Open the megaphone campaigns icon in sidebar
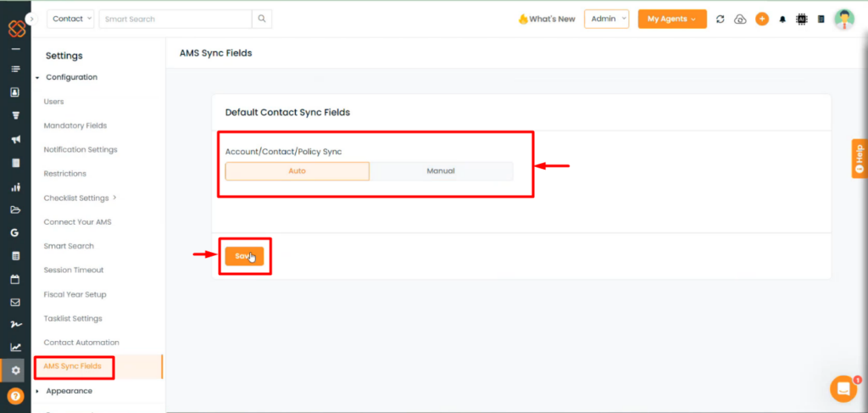This screenshot has height=413, width=868. coord(15,139)
